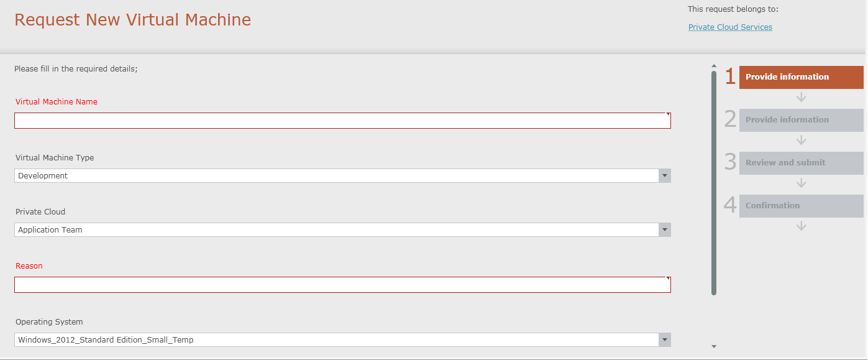Click the Reason text field
868x360 pixels.
[342, 285]
